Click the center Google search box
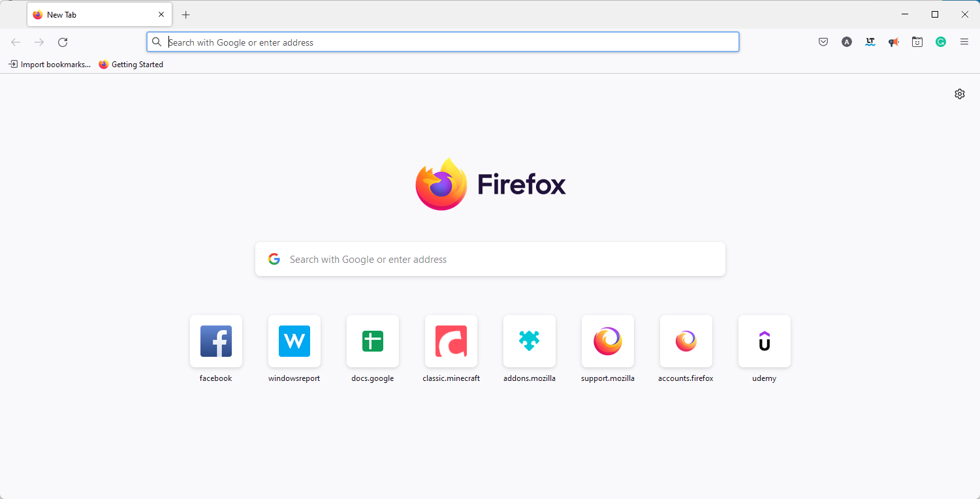Viewport: 980px width, 499px height. tap(490, 260)
